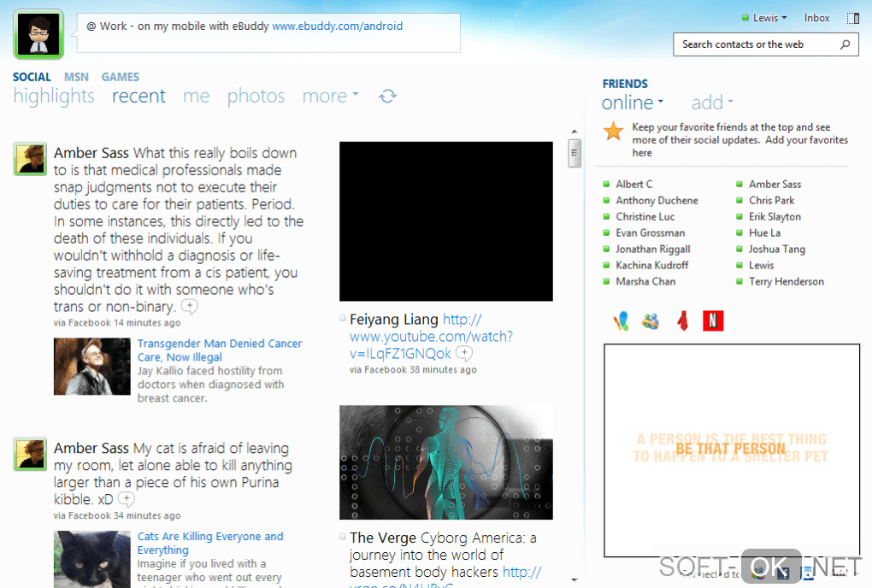Click Amber Sass avatar on cat post
Image resolution: width=872 pixels, height=588 pixels.
click(30, 454)
